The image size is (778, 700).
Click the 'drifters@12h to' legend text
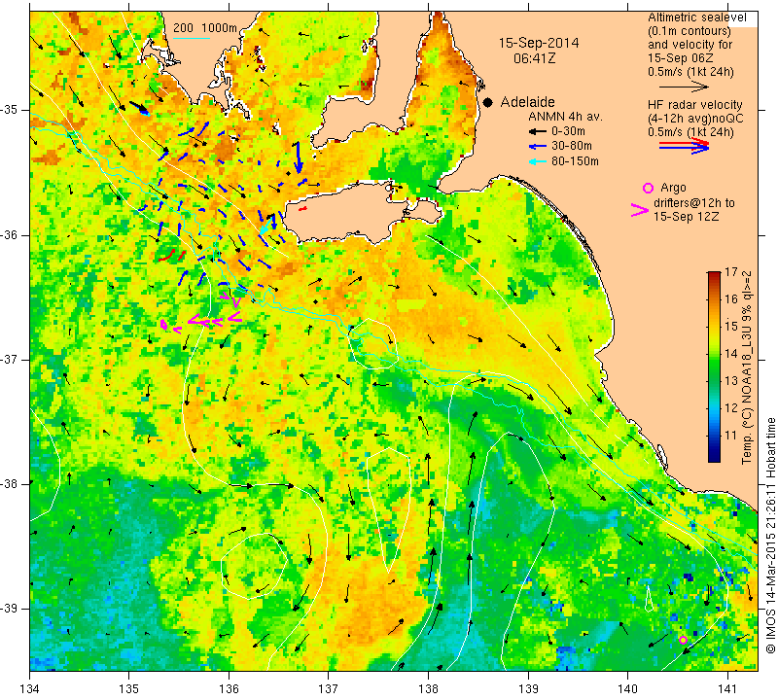point(693,203)
